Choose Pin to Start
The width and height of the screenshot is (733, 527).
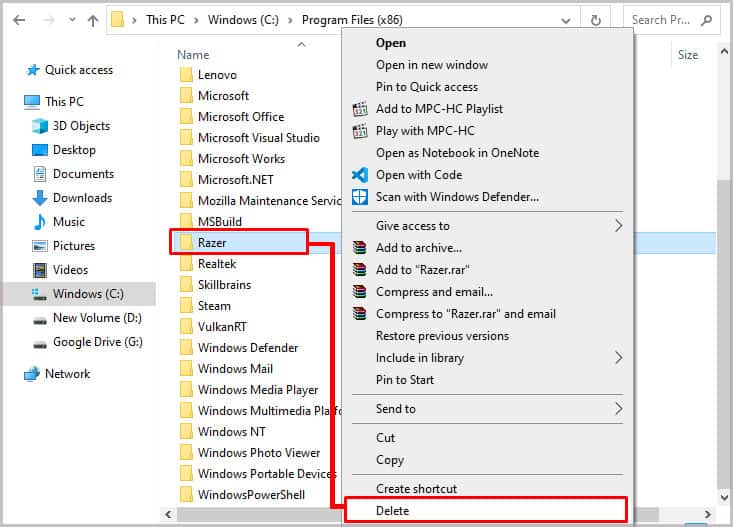[x=405, y=380]
